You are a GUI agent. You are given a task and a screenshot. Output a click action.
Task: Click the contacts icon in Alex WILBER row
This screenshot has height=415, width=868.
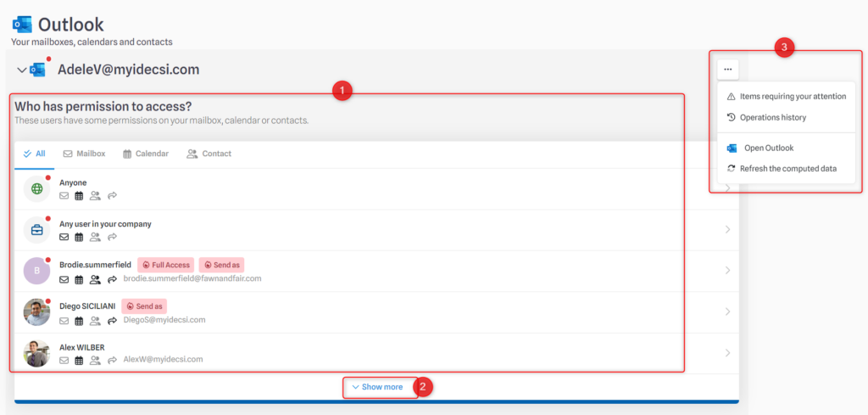coord(95,360)
